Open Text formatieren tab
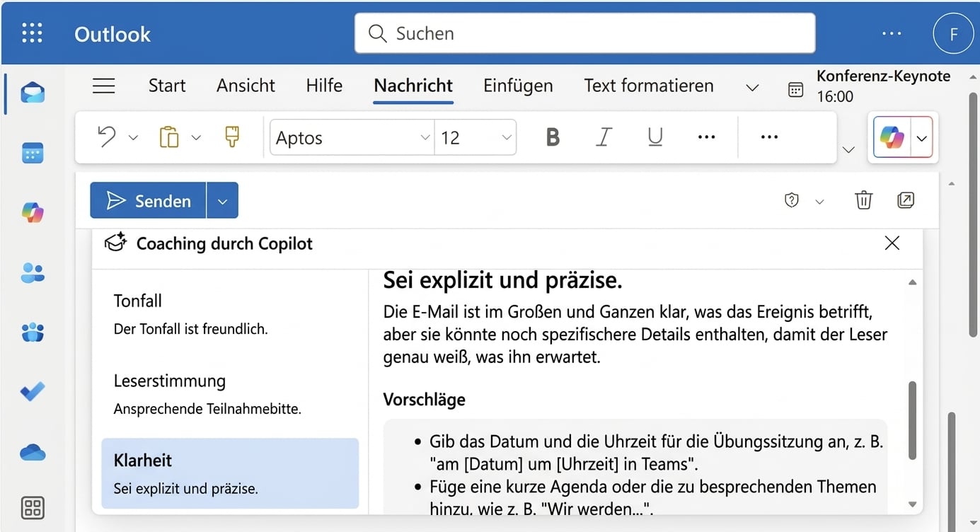 649,86
